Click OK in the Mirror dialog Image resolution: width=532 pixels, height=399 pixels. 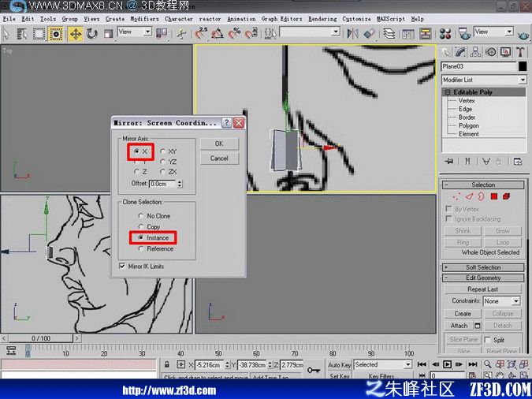coord(219,144)
